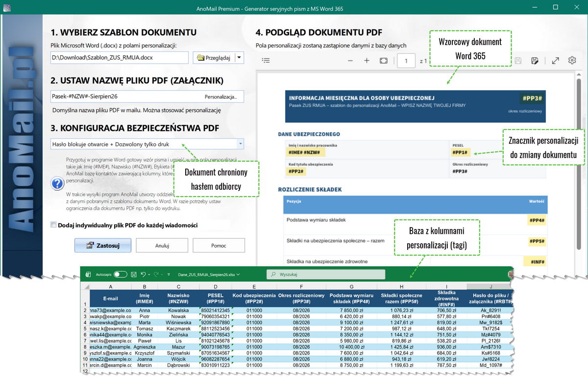588x381 pixels.
Task: Click the Word template file path field
Action: 120,57
